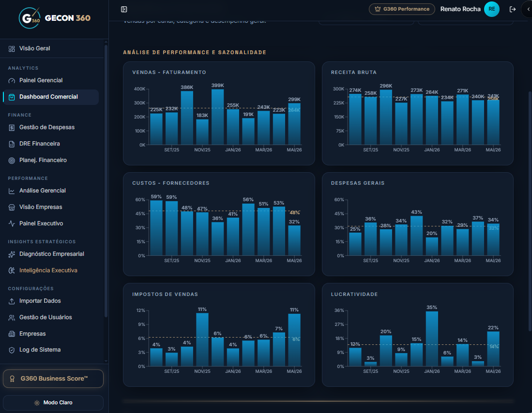Click the award icon in G360 Business Score
532x413 pixels.
(x=12, y=379)
